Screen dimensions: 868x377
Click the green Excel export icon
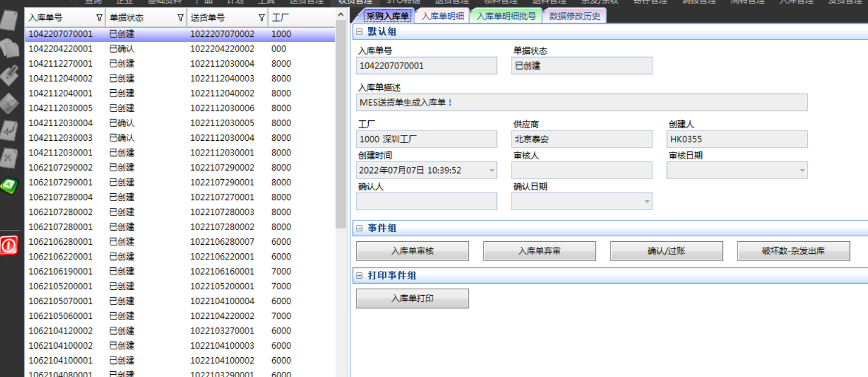pyautogui.click(x=10, y=185)
